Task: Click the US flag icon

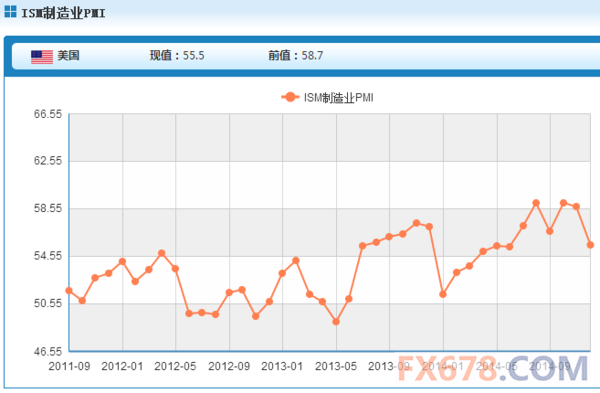Action: [x=42, y=57]
